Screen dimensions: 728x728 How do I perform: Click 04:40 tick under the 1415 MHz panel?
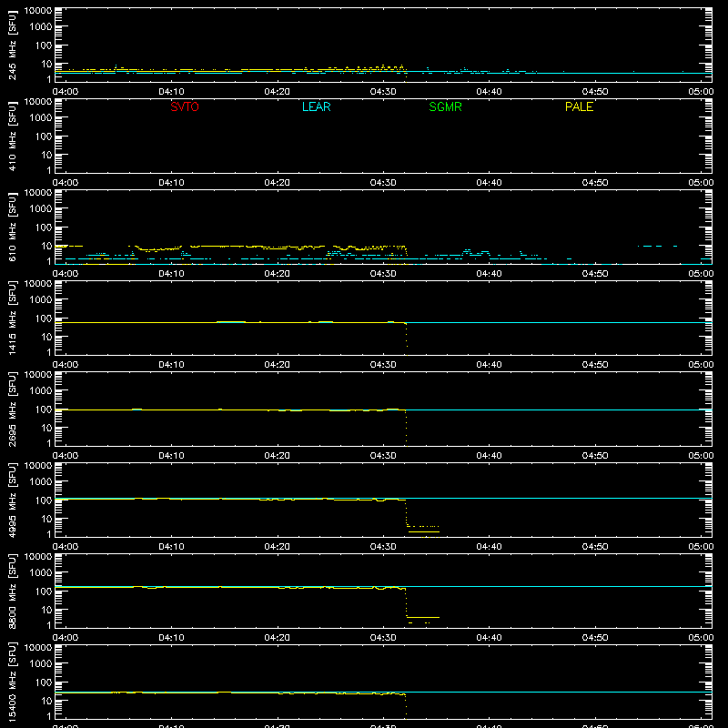(x=489, y=365)
